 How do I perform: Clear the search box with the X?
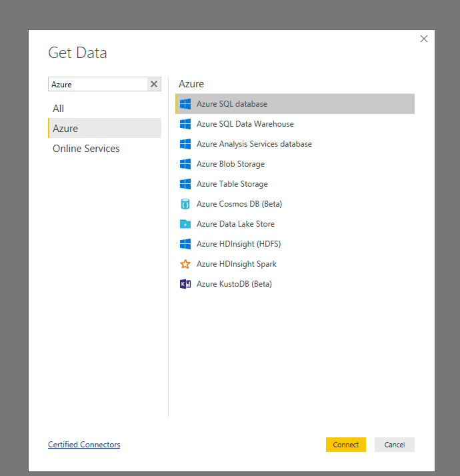pos(154,84)
